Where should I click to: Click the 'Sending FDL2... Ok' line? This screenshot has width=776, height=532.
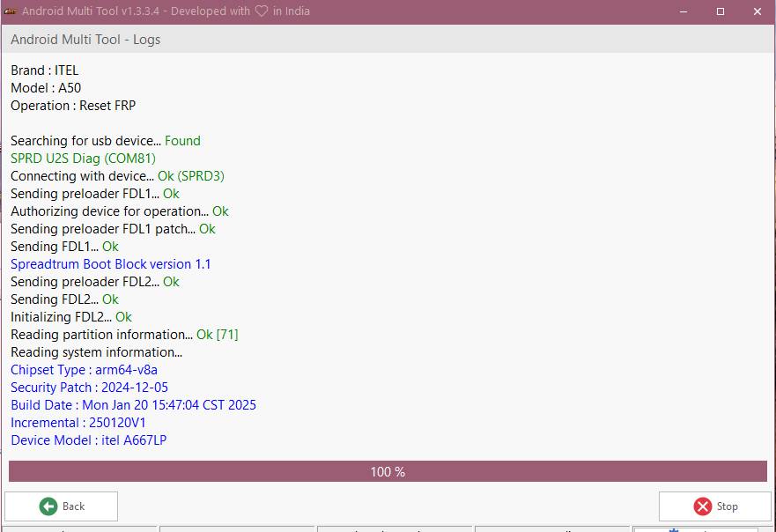(64, 299)
